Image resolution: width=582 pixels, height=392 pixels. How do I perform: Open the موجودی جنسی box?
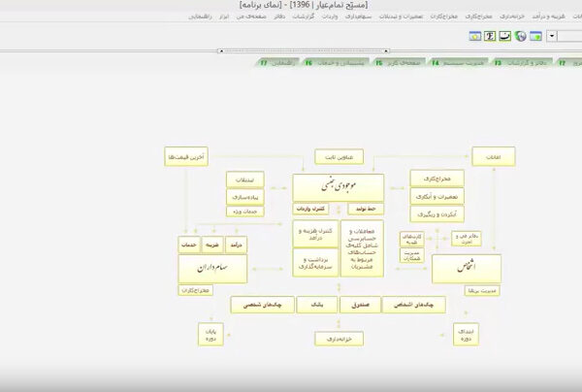coord(339,187)
